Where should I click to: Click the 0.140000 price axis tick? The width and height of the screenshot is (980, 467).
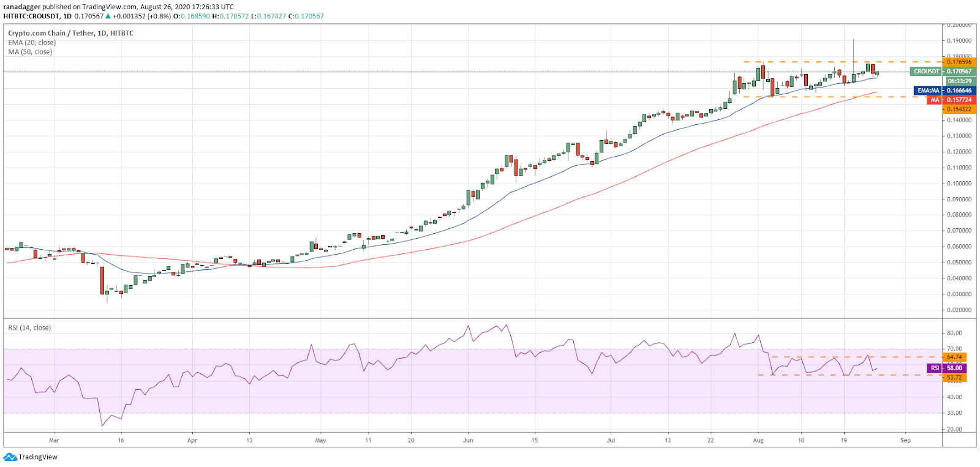click(x=959, y=121)
